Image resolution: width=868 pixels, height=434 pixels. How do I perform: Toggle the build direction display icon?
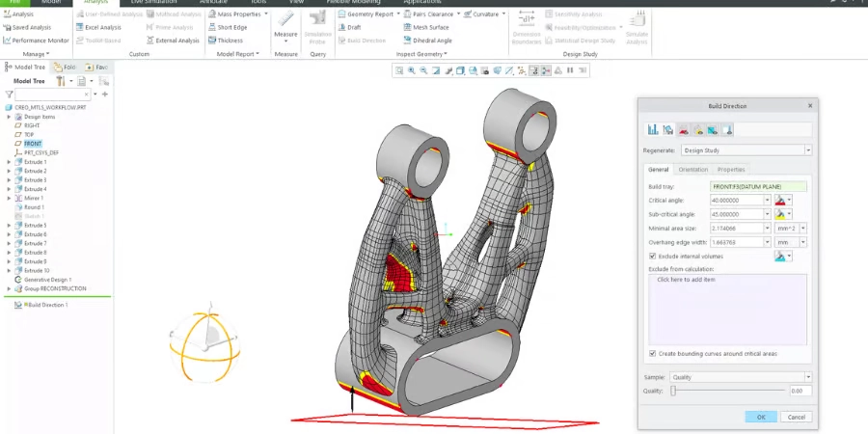tap(727, 129)
